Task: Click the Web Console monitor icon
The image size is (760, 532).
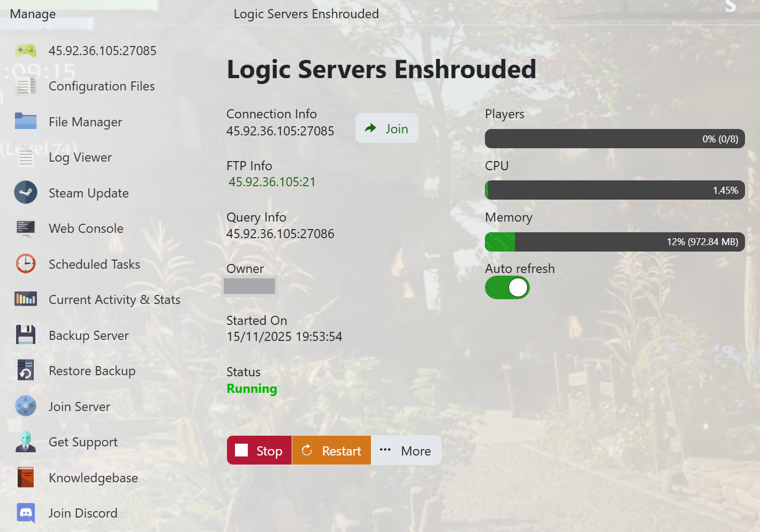Action: point(25,229)
